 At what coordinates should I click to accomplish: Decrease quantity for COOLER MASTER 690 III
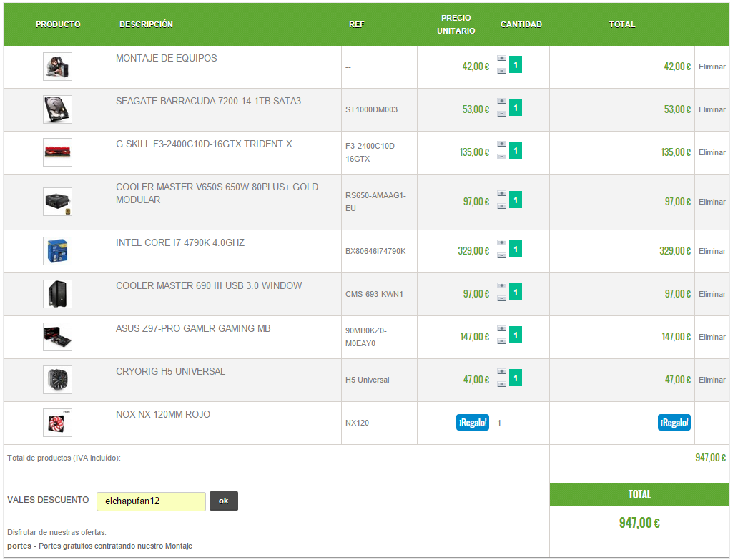coord(501,299)
